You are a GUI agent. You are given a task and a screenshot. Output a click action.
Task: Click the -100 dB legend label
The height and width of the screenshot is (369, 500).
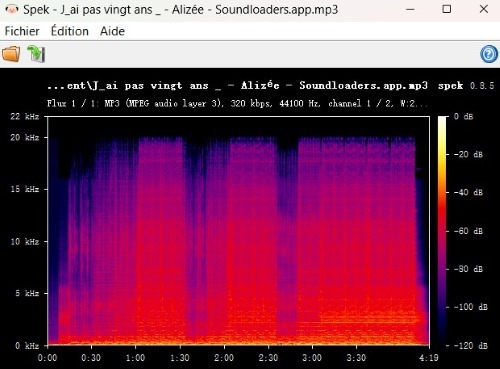[471, 307]
